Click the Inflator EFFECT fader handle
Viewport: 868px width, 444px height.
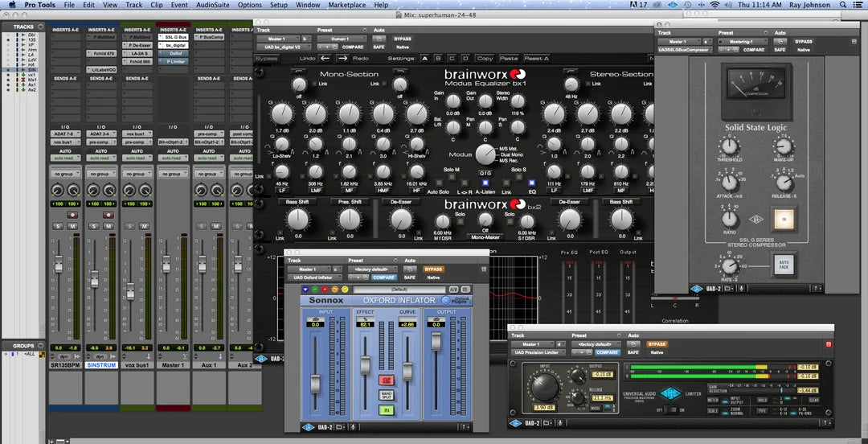(x=365, y=366)
